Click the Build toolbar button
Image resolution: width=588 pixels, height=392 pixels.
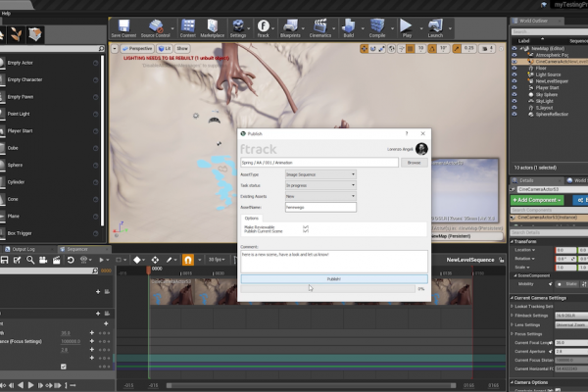pos(349,28)
